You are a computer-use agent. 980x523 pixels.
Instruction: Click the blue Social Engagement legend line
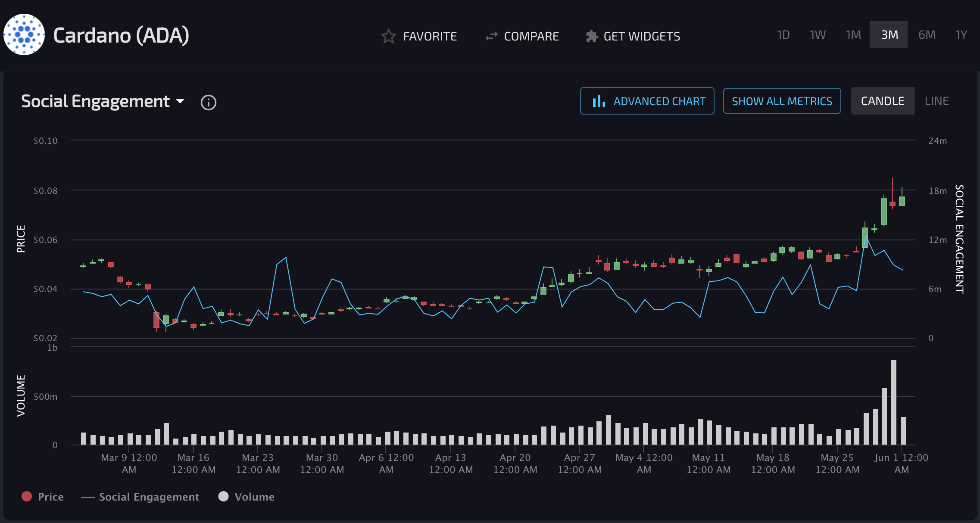pyautogui.click(x=87, y=497)
